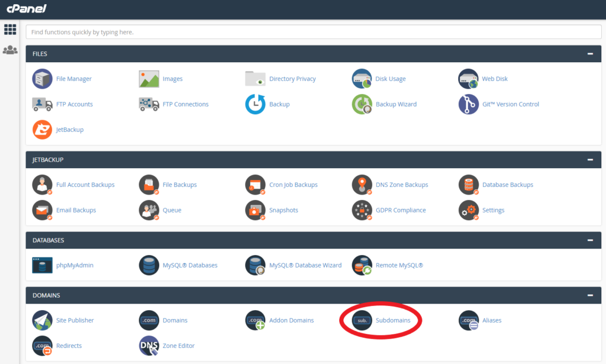Open the GDPR Compliance link
The width and height of the screenshot is (606, 364).
(x=401, y=210)
